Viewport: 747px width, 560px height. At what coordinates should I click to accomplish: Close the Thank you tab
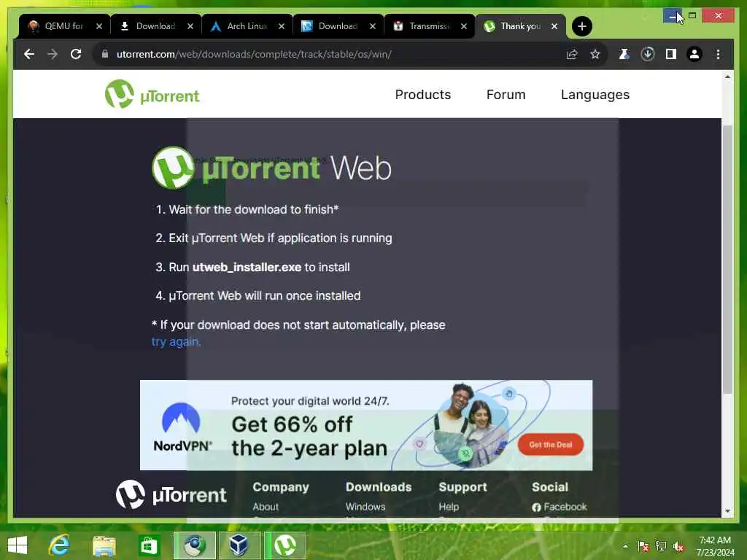coord(554,26)
